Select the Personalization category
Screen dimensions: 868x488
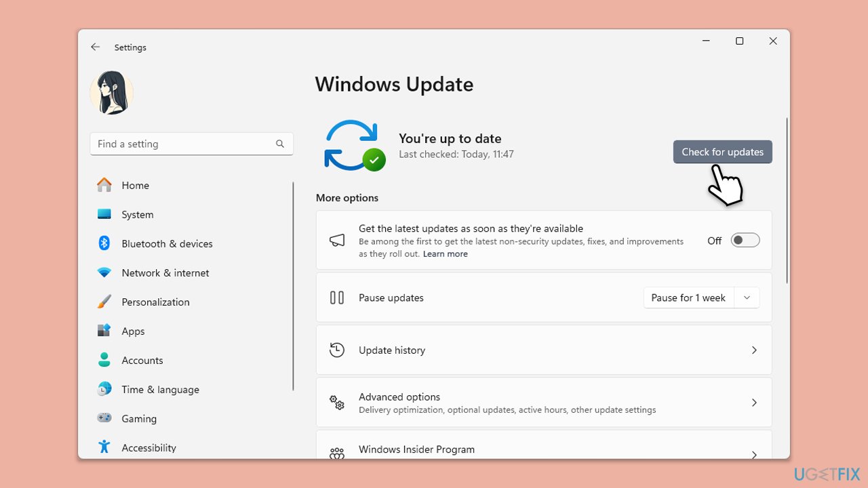click(x=155, y=302)
